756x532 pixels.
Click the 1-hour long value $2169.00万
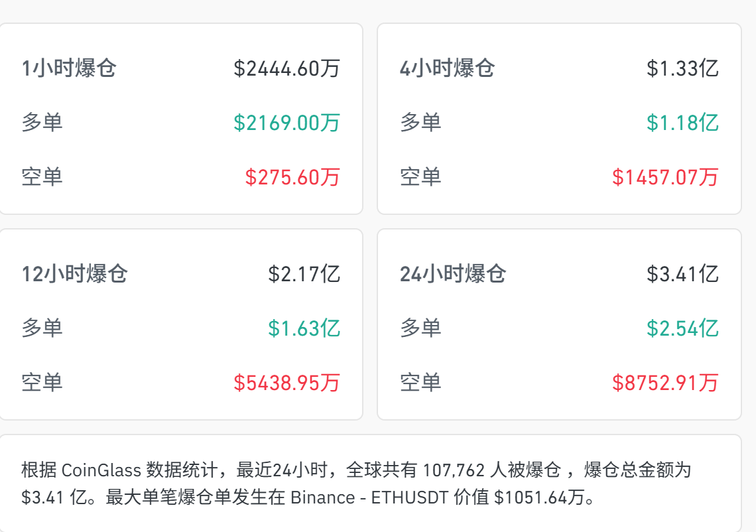(x=287, y=123)
